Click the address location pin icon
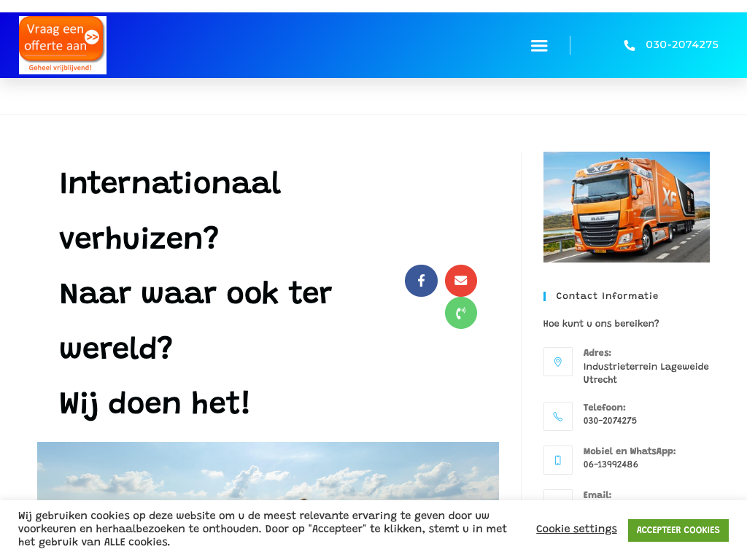 click(x=558, y=362)
